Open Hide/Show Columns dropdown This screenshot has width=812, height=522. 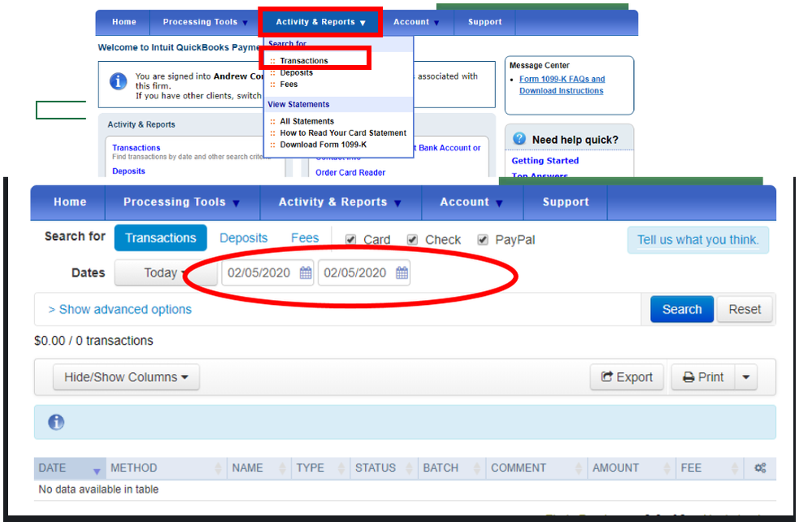click(x=126, y=377)
